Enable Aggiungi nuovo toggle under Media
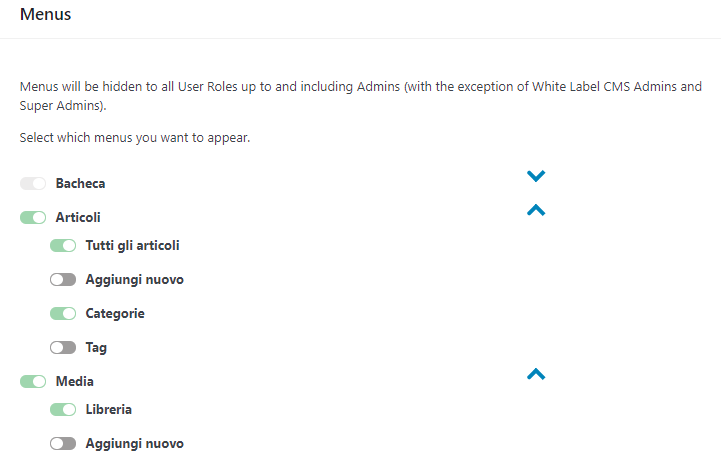Image resolution: width=721 pixels, height=460 pixels. tap(63, 443)
